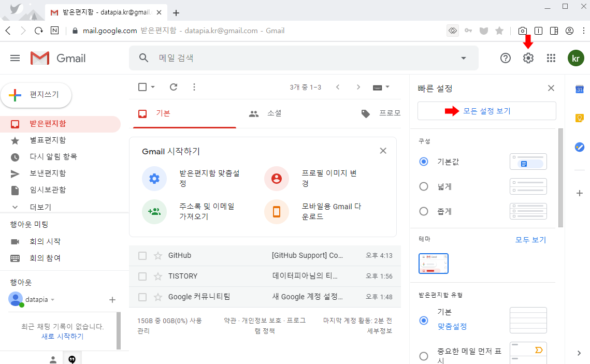This screenshot has width=590, height=364.
Task: Open the Gmail support help icon
Action: pyautogui.click(x=506, y=58)
